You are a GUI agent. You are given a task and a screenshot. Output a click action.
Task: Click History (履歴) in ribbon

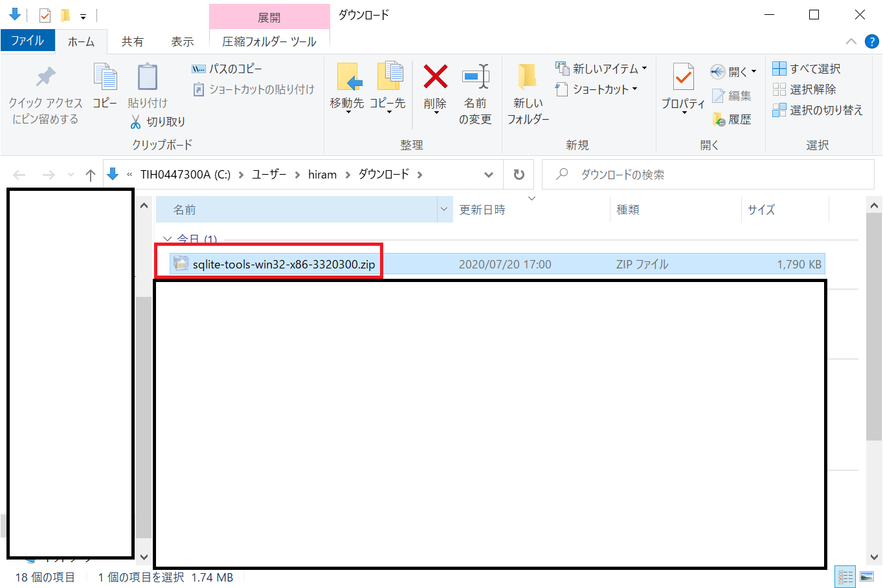[732, 120]
